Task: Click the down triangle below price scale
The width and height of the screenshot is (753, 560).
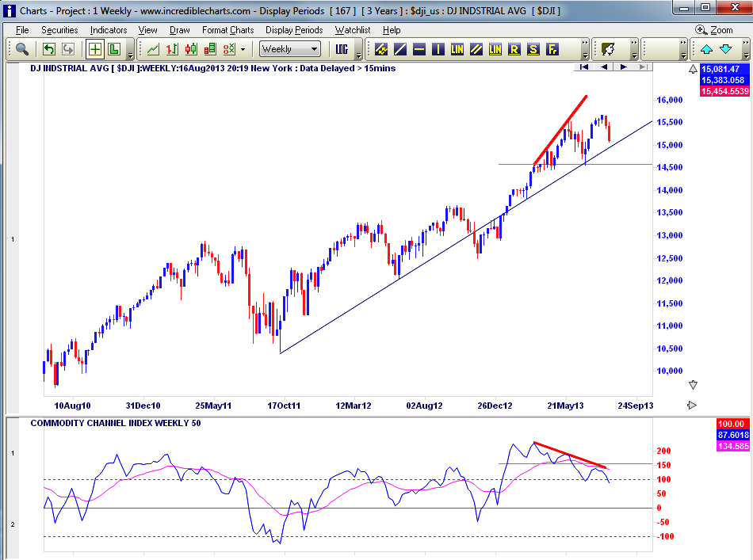Action: pos(693,385)
